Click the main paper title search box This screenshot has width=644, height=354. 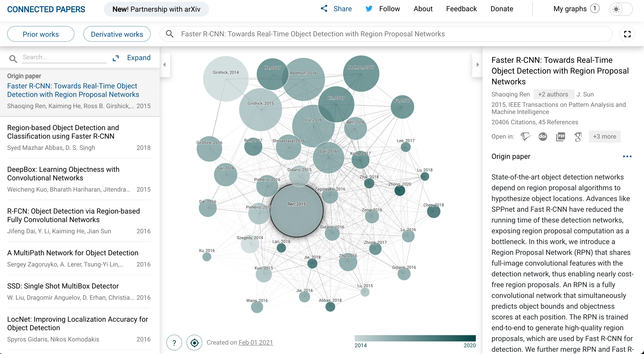click(386, 34)
